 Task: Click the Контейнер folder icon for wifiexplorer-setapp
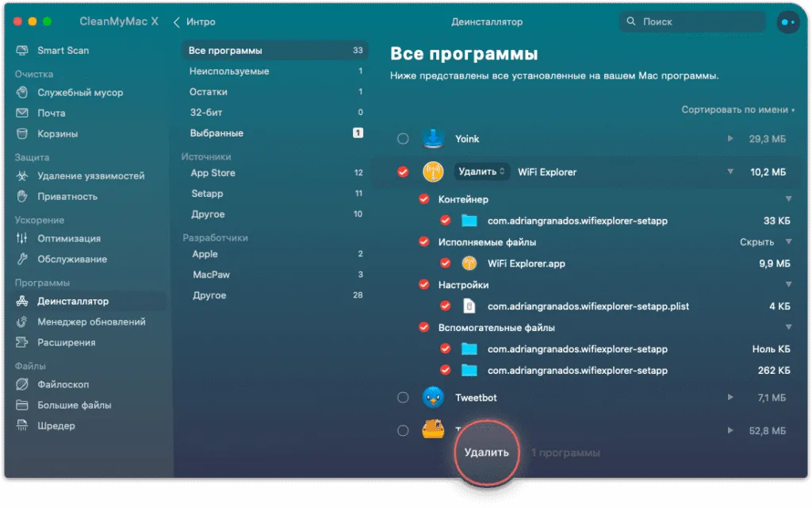[469, 221]
